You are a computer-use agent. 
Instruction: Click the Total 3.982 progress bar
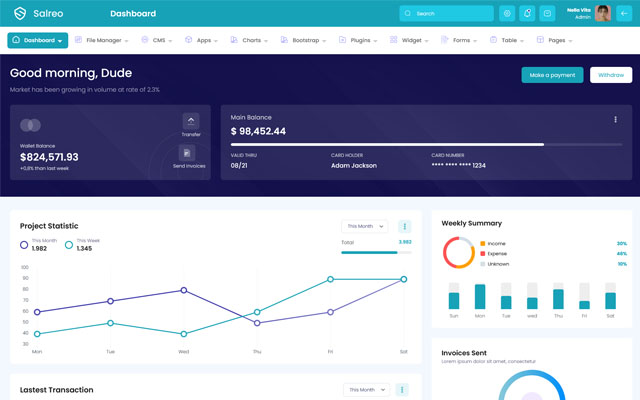pos(376,253)
